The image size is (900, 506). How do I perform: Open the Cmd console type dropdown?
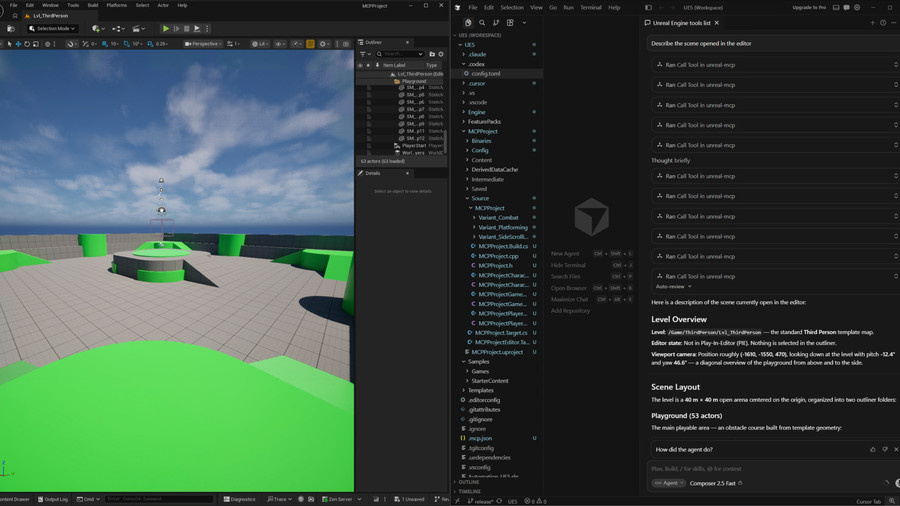coord(88,499)
